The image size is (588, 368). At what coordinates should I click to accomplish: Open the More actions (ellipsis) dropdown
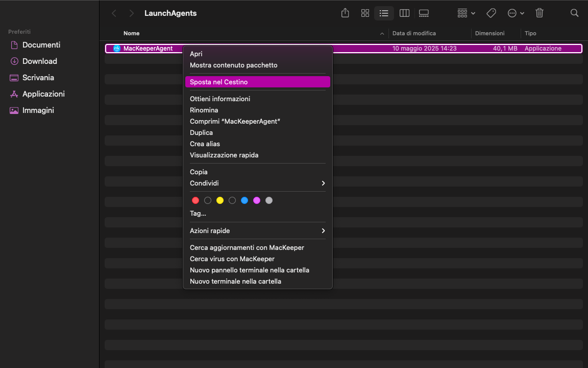516,13
